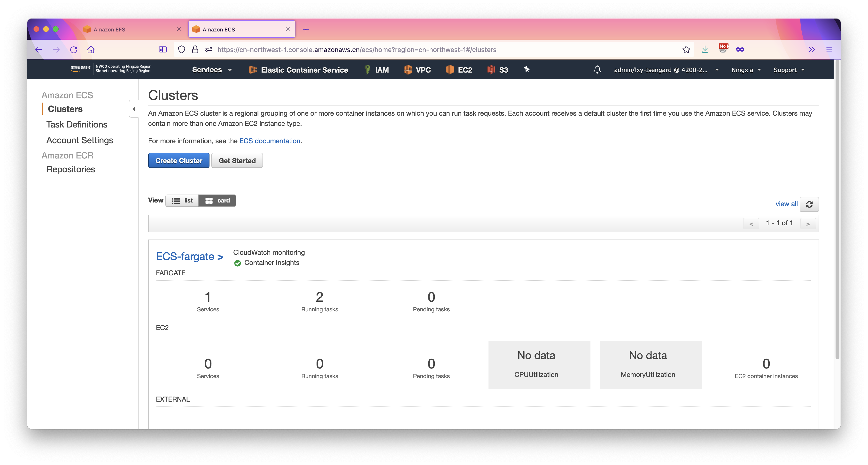
Task: Click the padlock site security icon
Action: pos(195,50)
